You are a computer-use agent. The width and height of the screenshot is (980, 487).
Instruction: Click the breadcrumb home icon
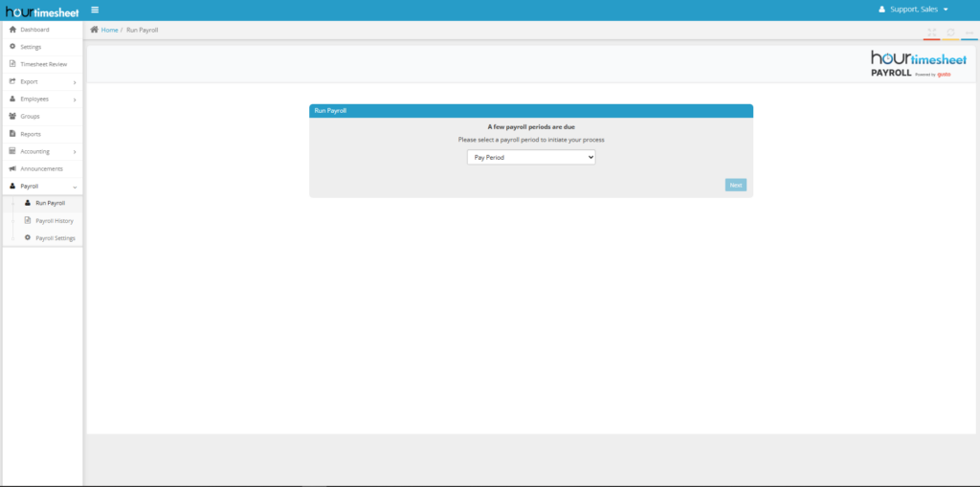click(95, 30)
